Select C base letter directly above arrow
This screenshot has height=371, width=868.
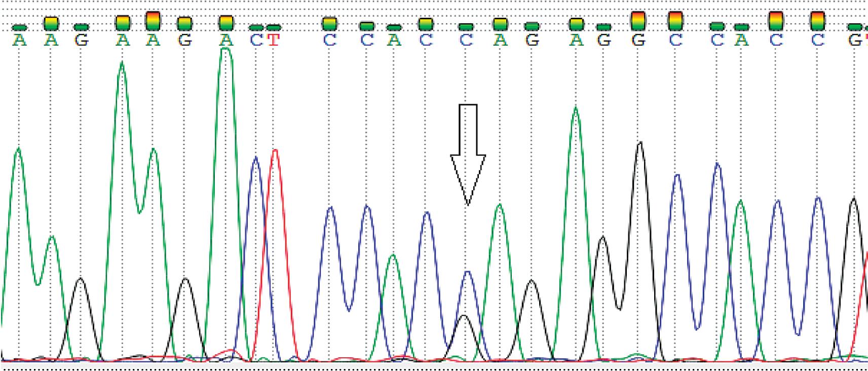[x=466, y=41]
